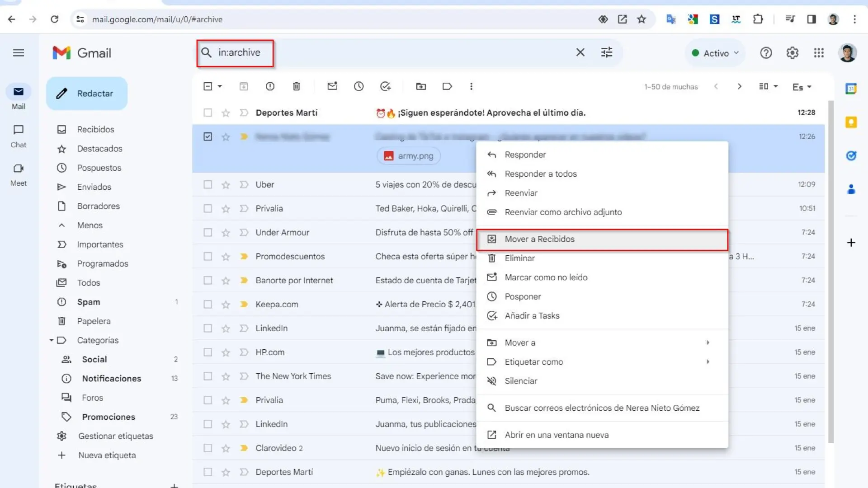The image size is (868, 488).
Task: Click the vertical scrollbar of mail list
Action: click(830, 271)
